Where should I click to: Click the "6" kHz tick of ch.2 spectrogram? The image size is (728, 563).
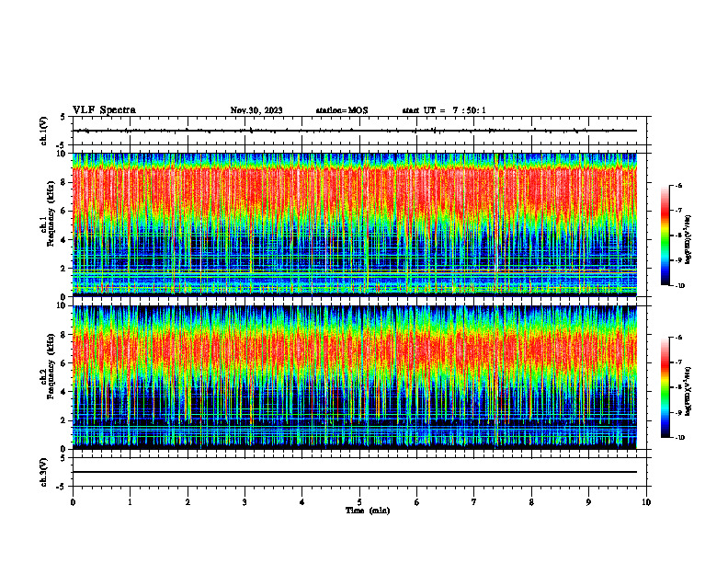65,363
